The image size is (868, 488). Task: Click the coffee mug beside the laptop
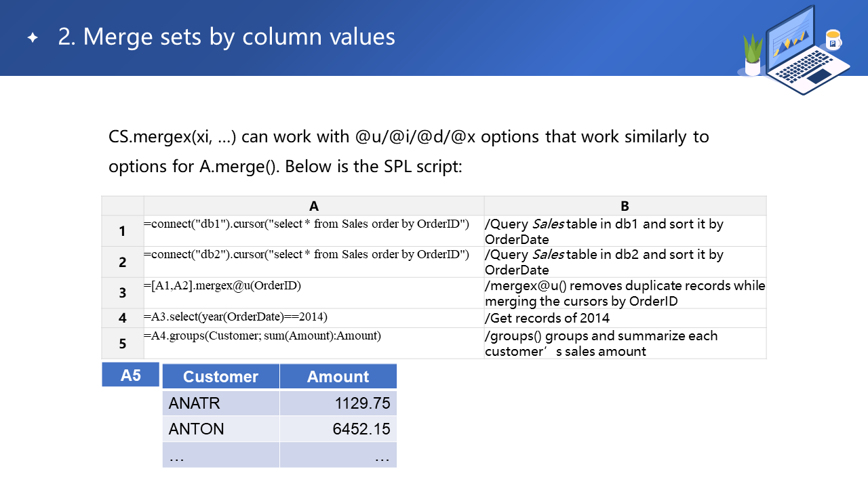pos(833,40)
